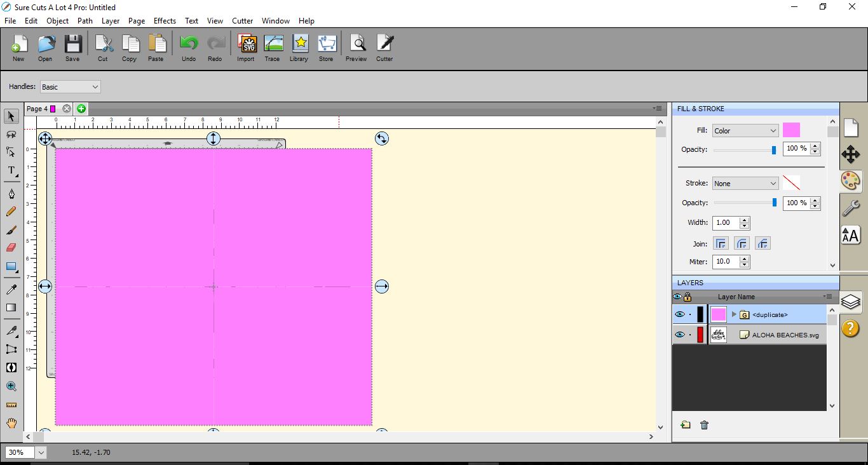Click the pink Fill color swatch
The image size is (868, 465).
pyautogui.click(x=791, y=130)
